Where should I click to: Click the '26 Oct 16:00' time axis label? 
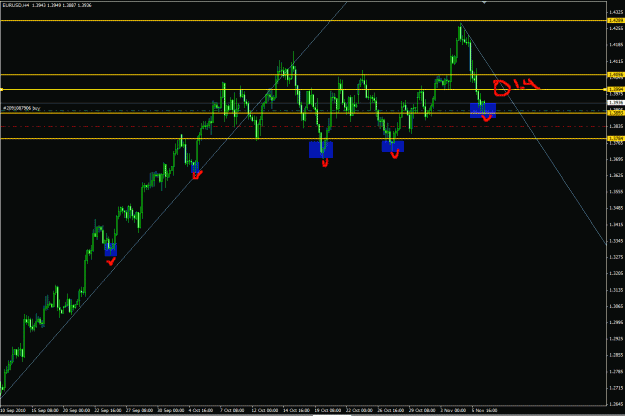(391, 410)
